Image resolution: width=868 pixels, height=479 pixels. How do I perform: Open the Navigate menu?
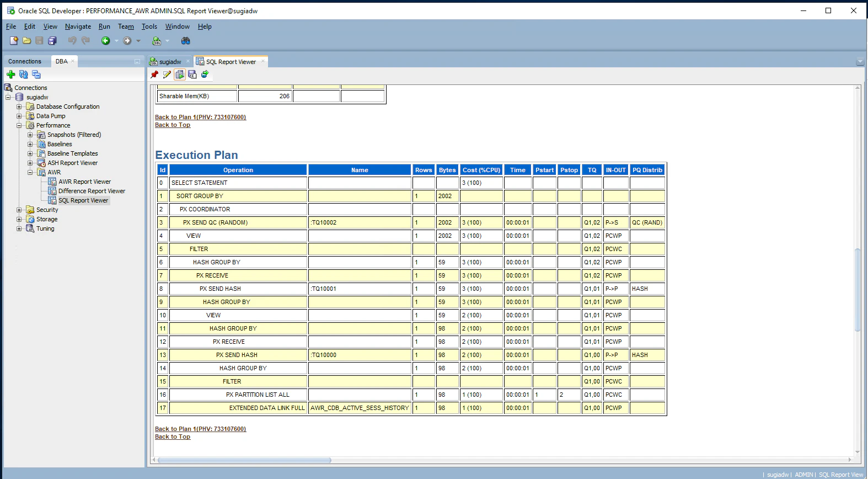click(x=78, y=26)
